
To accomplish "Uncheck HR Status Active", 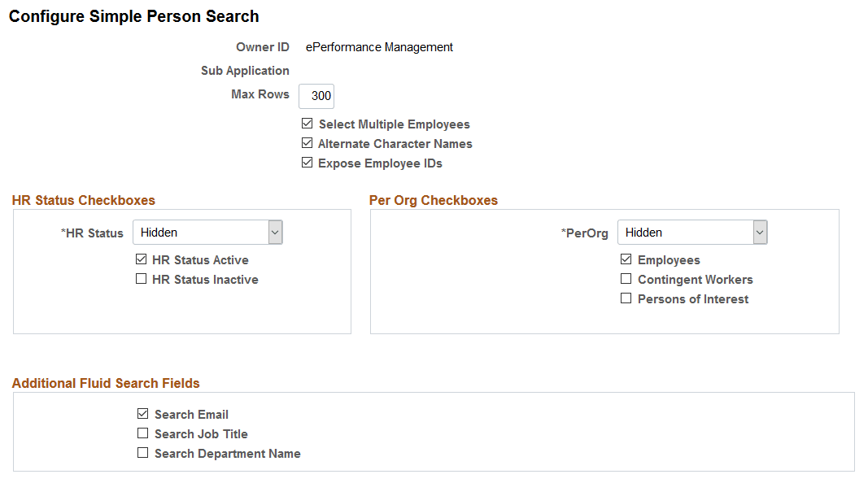I will 142,259.
